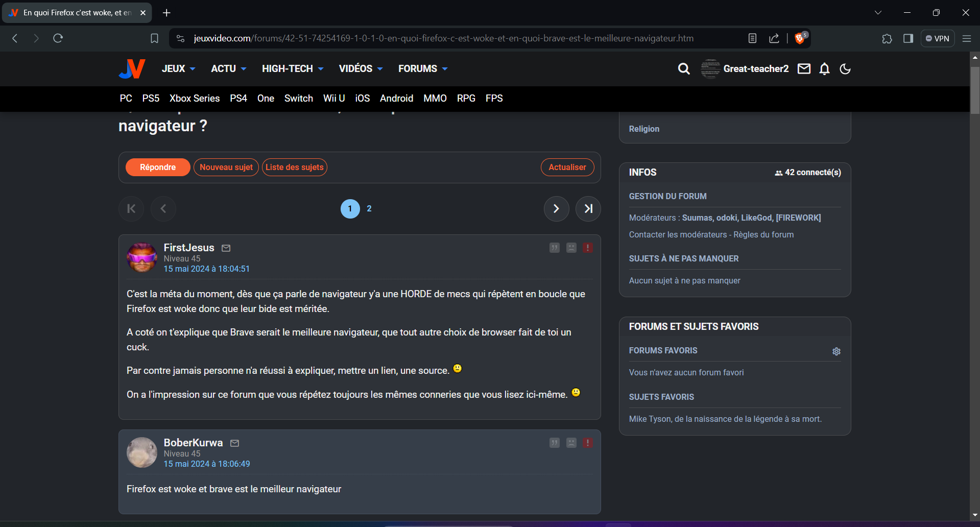980x527 pixels.
Task: Toggle dark mode moon icon
Action: pyautogui.click(x=845, y=68)
